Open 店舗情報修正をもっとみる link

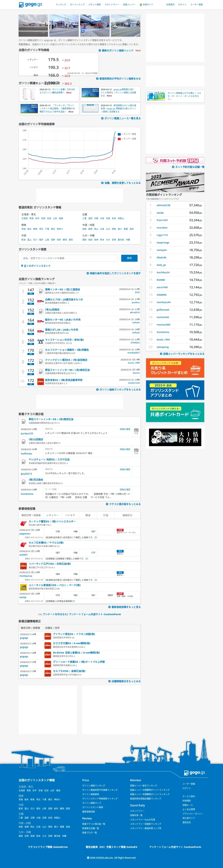pyautogui.click(x=125, y=681)
